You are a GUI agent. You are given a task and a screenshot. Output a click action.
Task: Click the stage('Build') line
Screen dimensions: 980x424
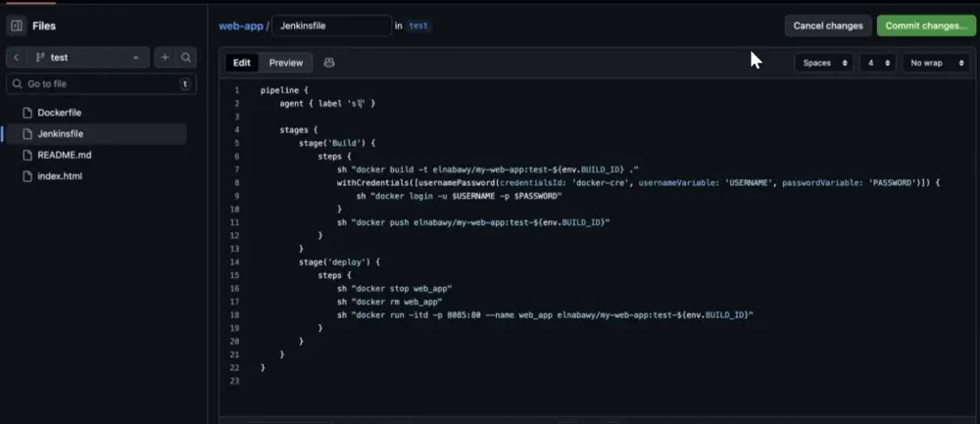(337, 143)
